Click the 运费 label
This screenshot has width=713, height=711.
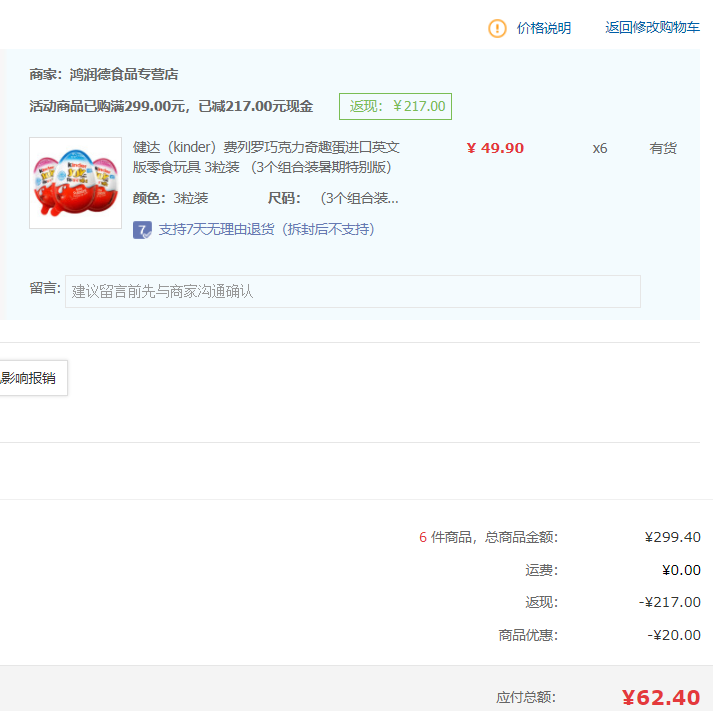[542, 570]
